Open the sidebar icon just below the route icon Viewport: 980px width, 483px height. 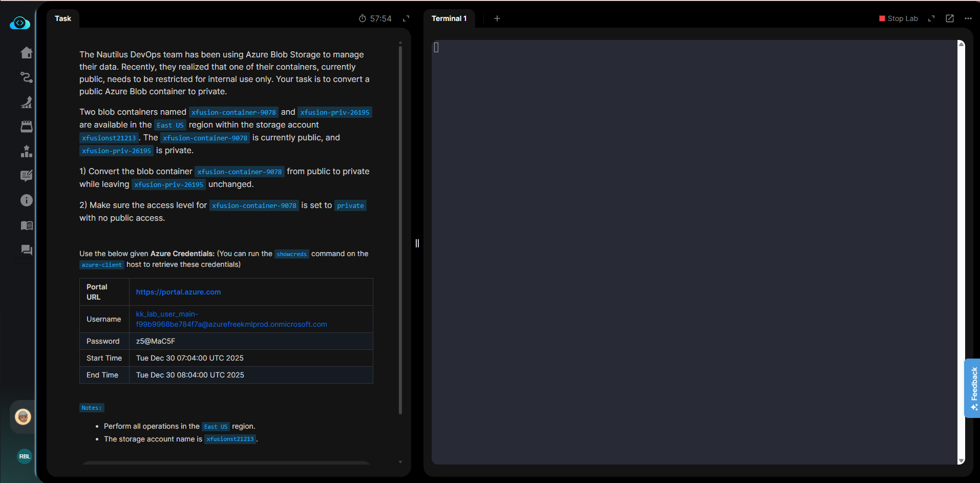tap(27, 102)
